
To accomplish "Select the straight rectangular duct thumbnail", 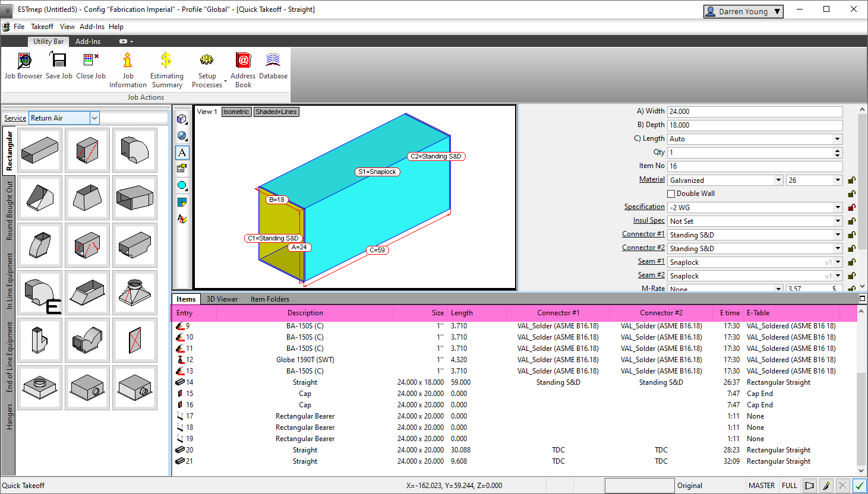I will [x=40, y=150].
